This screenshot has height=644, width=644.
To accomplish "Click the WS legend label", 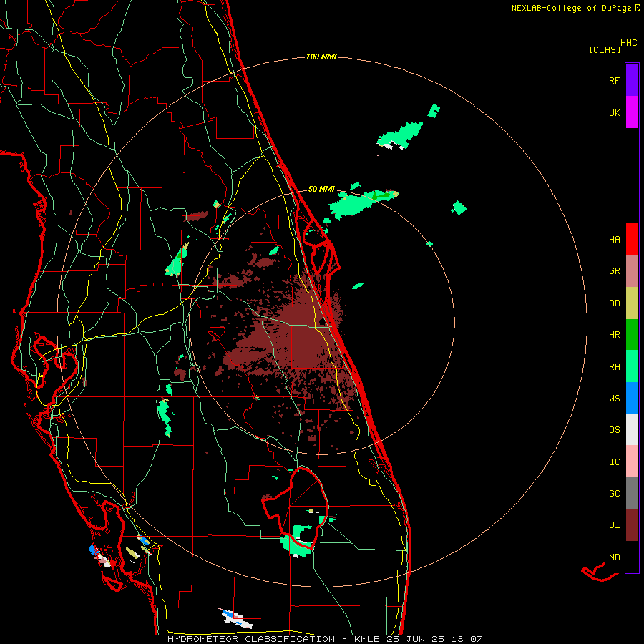I will coord(614,399).
